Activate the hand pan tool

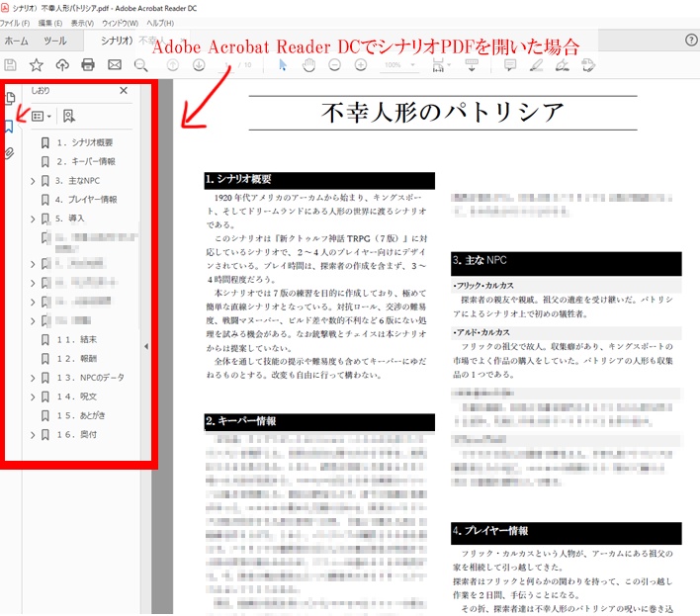pyautogui.click(x=308, y=65)
